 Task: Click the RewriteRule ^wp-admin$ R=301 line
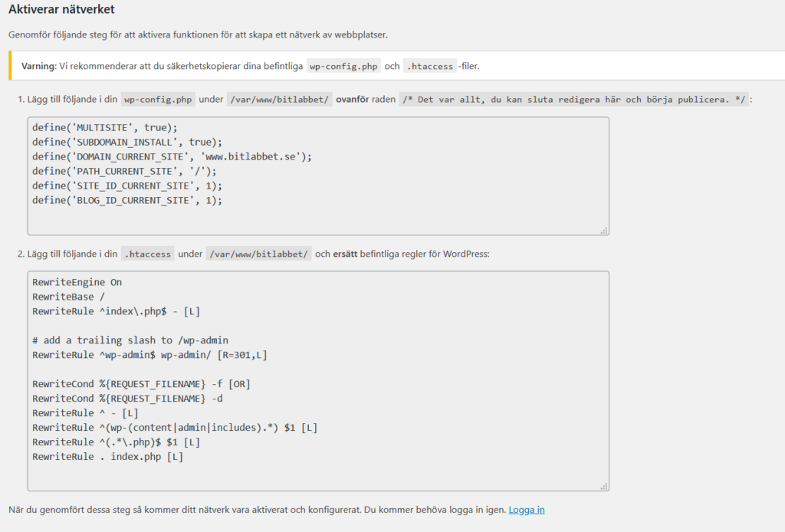point(149,355)
